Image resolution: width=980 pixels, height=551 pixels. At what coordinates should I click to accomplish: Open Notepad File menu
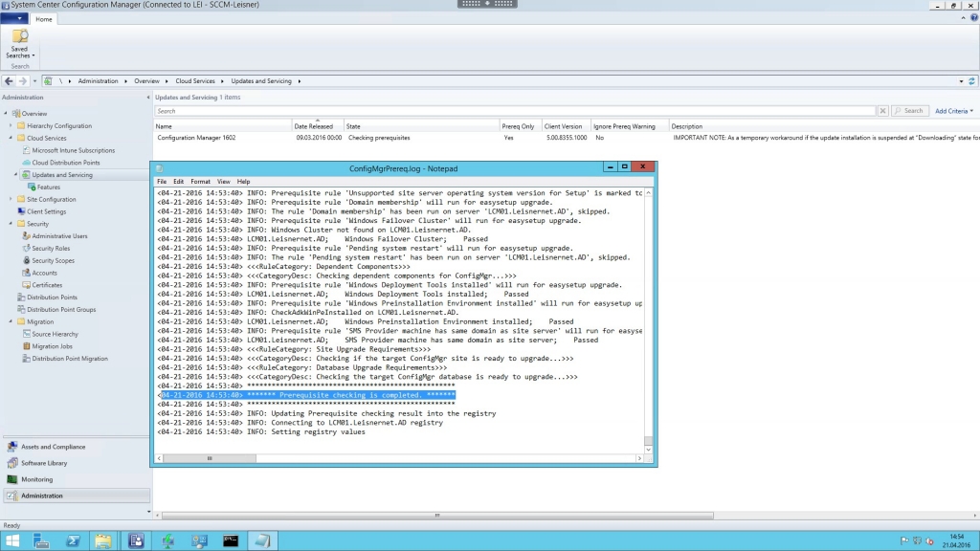162,181
